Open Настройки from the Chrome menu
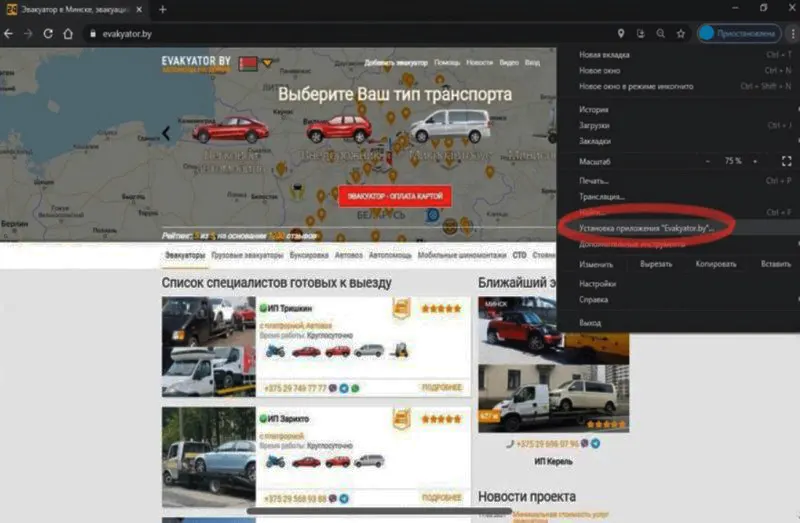Image resolution: width=800 pixels, height=523 pixels. click(597, 284)
